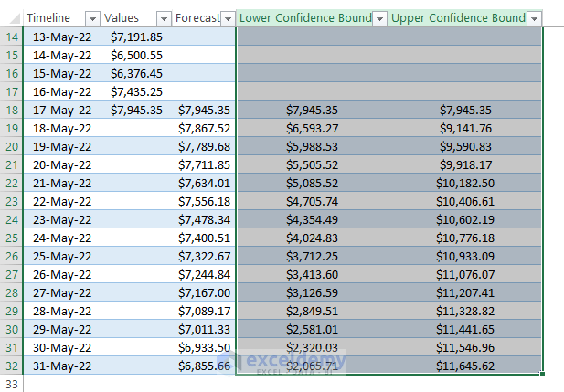The height and width of the screenshot is (392, 564).
Task: Open Upper Confidence Bound filter dropdown
Action: tap(535, 18)
